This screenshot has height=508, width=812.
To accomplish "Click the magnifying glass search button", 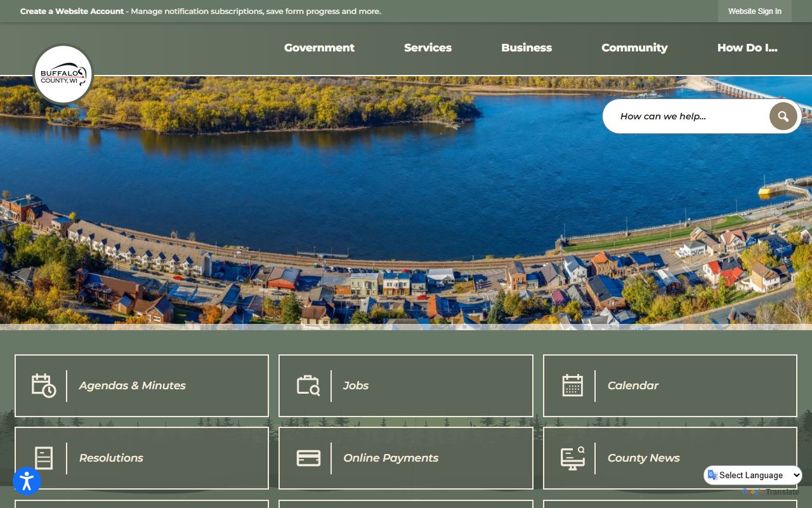I will (x=783, y=116).
